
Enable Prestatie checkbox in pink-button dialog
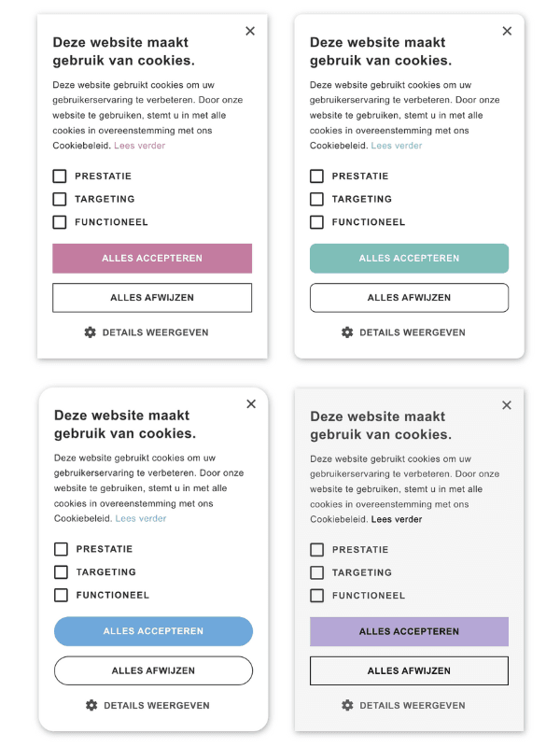click(x=60, y=176)
